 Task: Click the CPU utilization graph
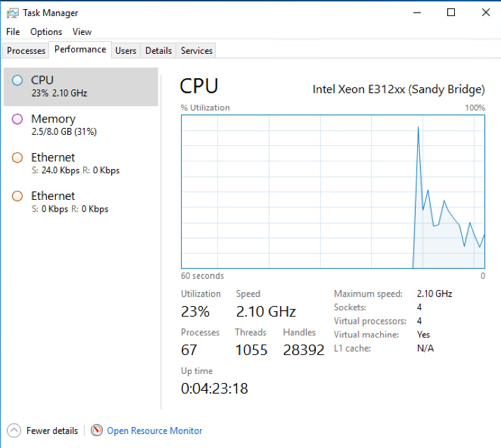click(x=333, y=192)
